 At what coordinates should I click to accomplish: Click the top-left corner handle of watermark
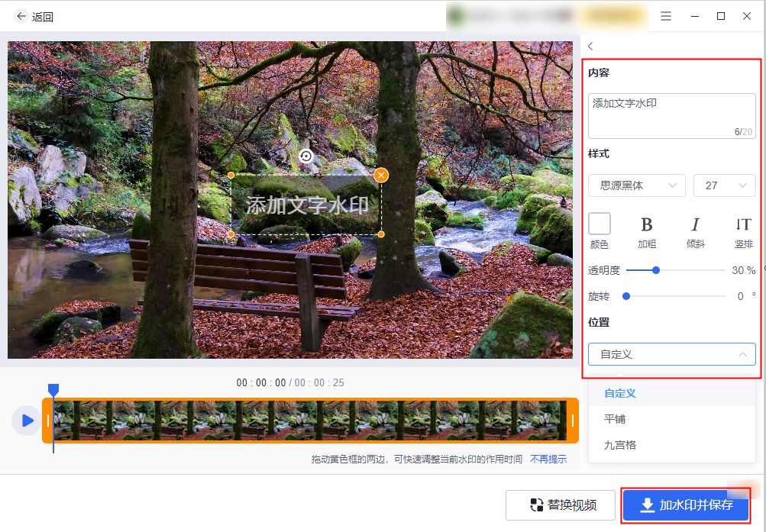click(x=231, y=176)
